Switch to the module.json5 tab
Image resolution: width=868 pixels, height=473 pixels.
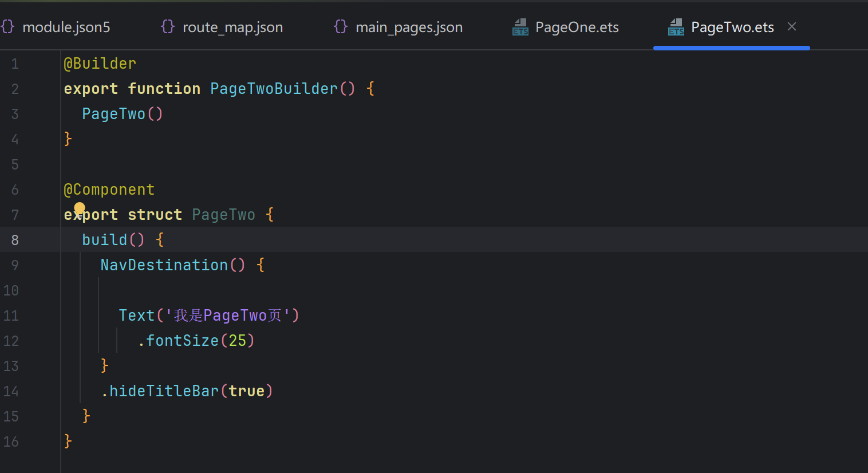point(66,27)
